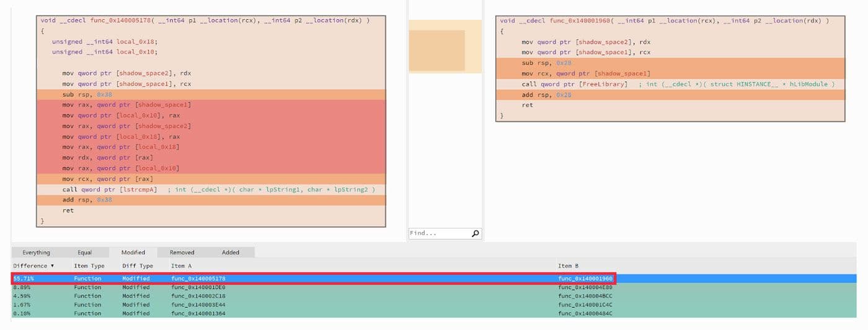This screenshot has height=330, width=868.
Task: Click func_0x140003E44 in the Item A column
Action: point(198,305)
